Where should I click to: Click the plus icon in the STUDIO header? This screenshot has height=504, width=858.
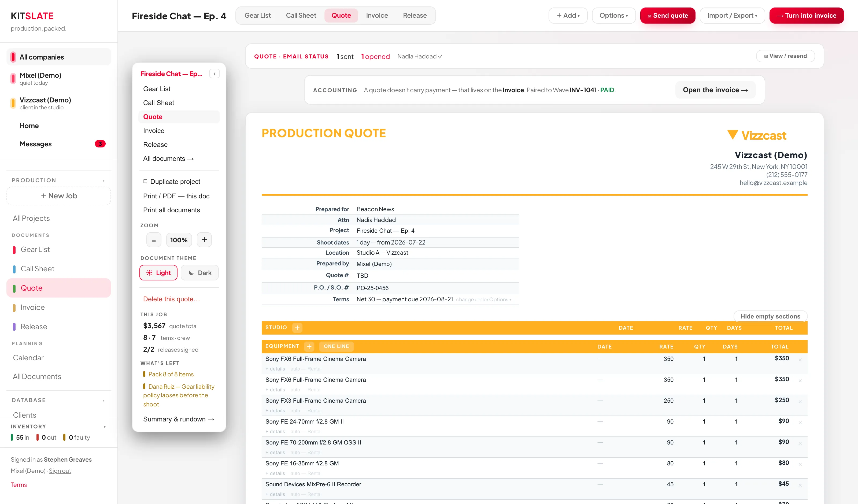pyautogui.click(x=297, y=328)
